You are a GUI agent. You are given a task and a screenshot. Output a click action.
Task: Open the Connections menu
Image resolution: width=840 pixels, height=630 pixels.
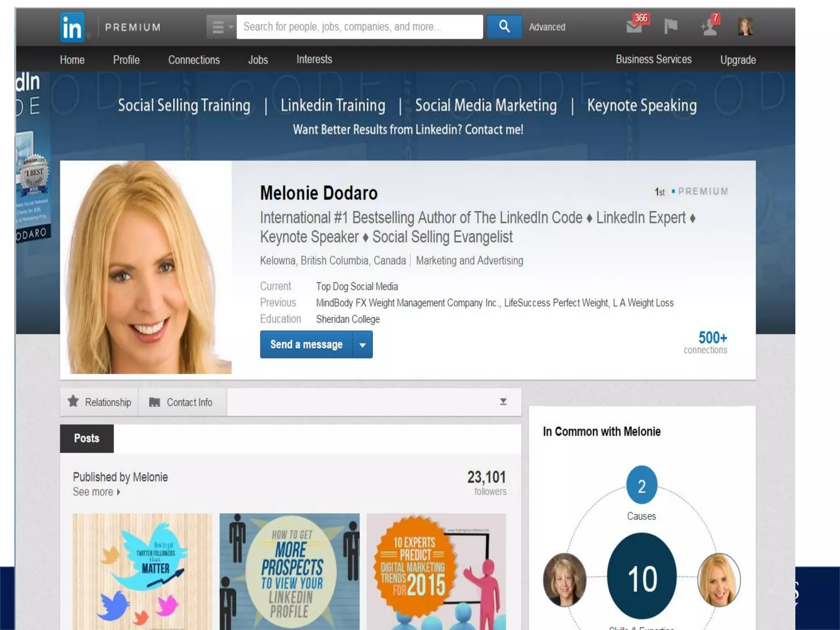click(x=194, y=60)
